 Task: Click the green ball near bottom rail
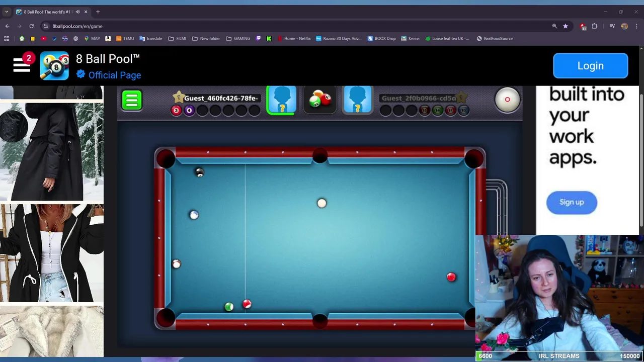[229, 307]
